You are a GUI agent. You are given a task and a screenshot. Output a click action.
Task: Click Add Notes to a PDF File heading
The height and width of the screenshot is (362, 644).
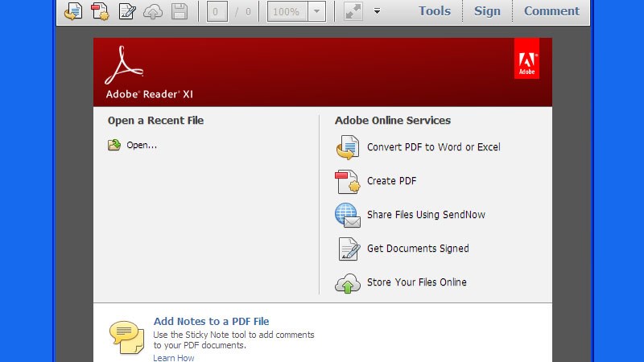[211, 321]
